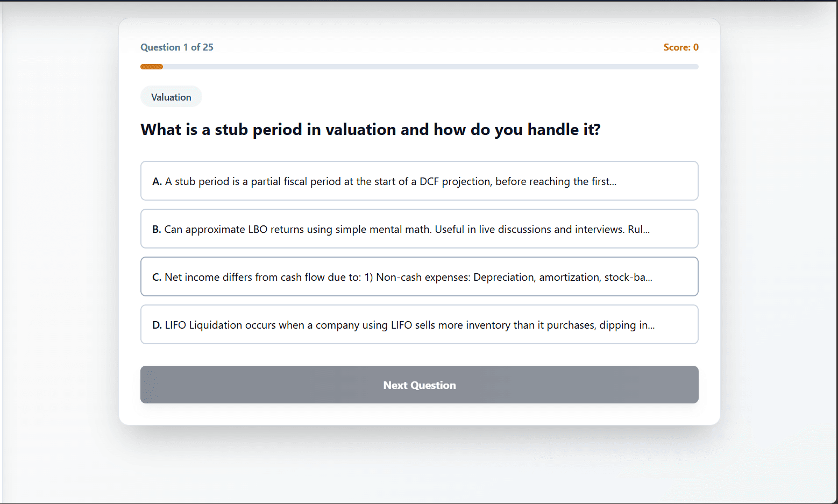Click the bold "C." option letter

[157, 278]
